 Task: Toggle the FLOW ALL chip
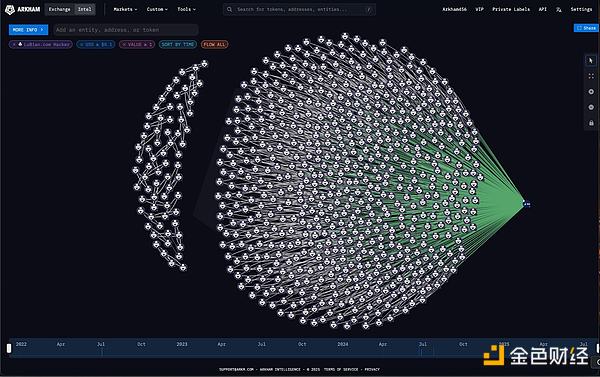[x=214, y=45]
